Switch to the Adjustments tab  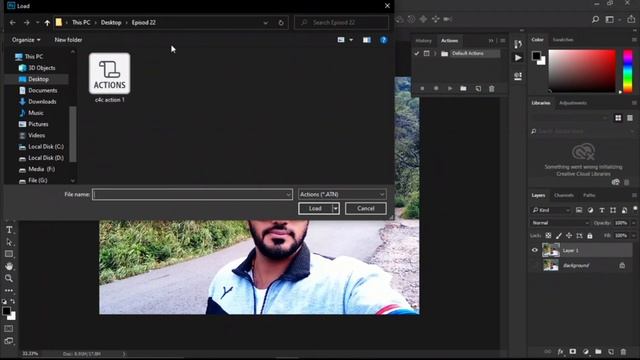[x=573, y=103]
